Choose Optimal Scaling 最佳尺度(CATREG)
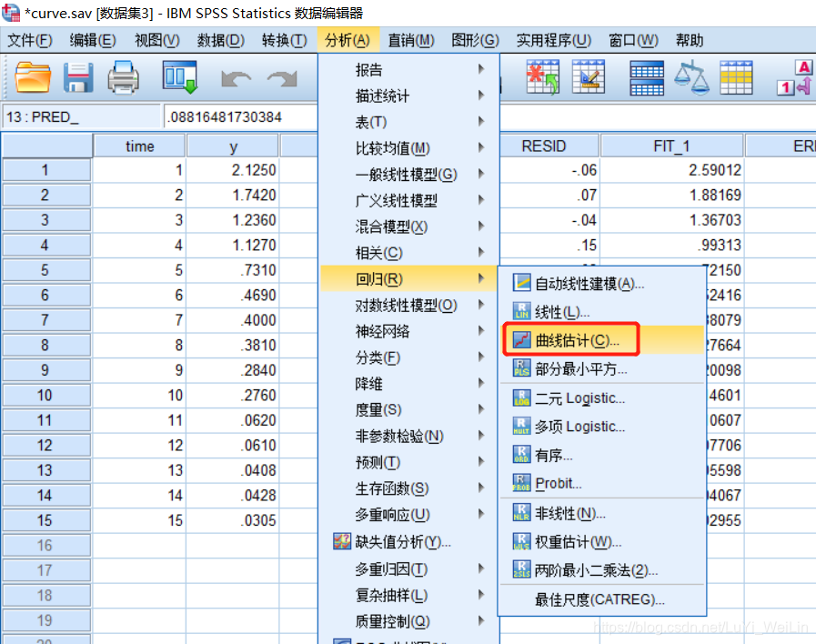Screen dimensions: 816x644 click(602, 599)
